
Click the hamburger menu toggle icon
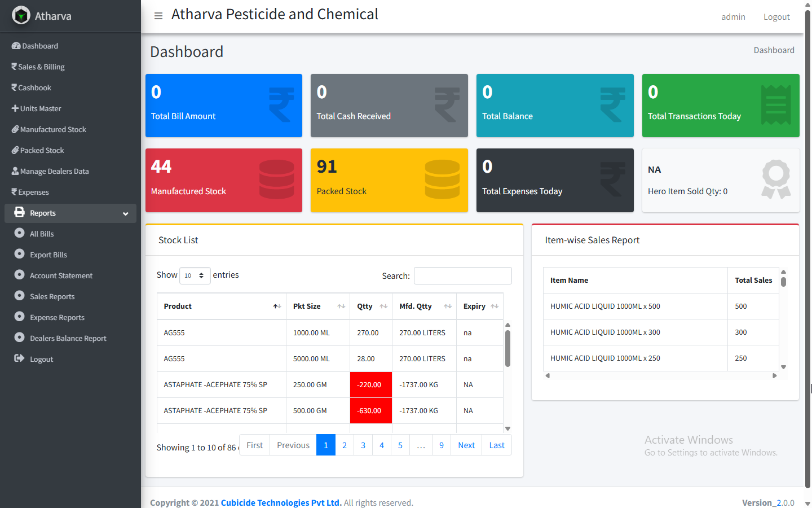pos(158,16)
